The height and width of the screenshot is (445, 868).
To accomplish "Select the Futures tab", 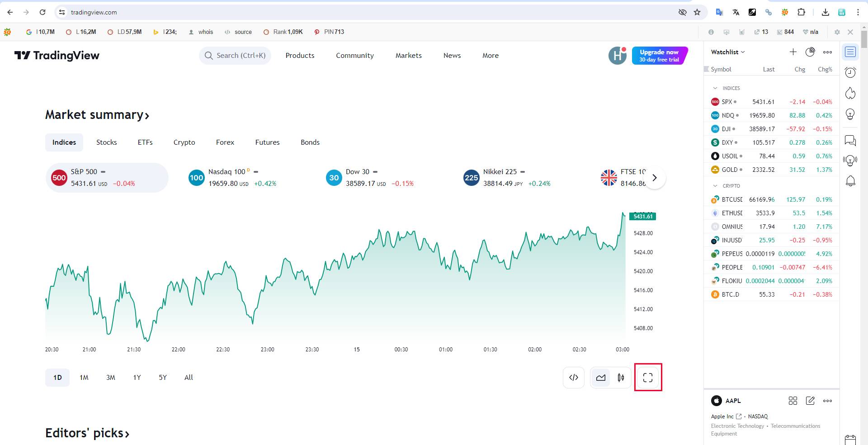I will [x=268, y=142].
